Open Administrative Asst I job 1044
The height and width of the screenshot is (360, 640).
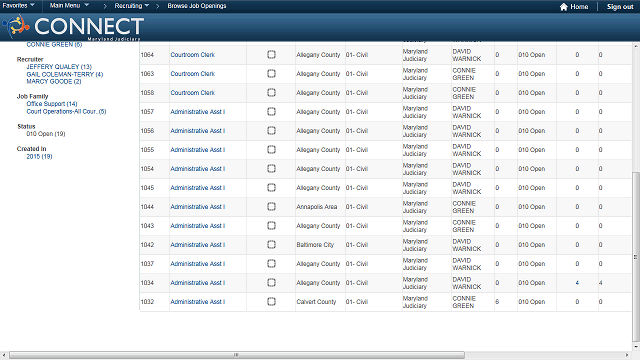coord(198,207)
